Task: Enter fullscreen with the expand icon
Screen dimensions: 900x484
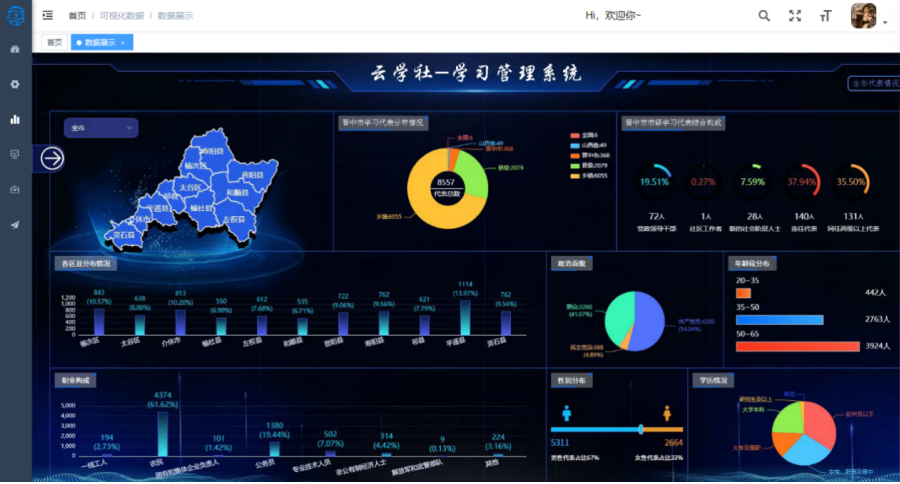Action: pyautogui.click(x=795, y=16)
